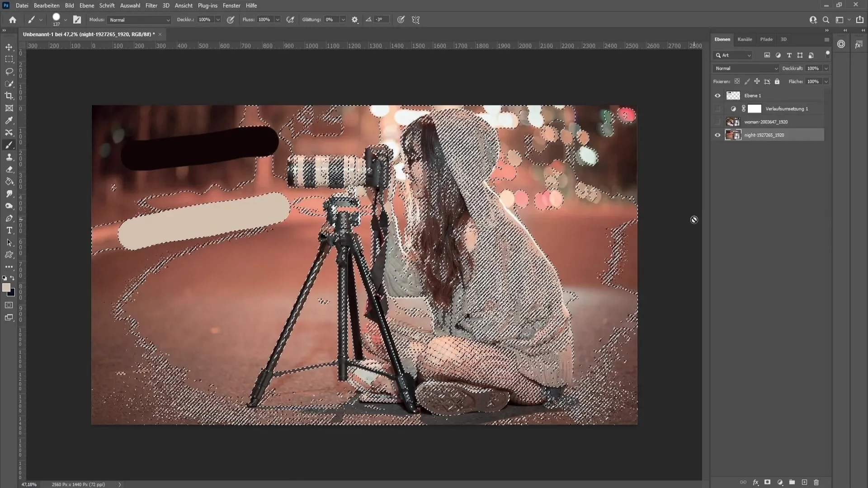Select the Clone Stamp tool

pos(9,157)
